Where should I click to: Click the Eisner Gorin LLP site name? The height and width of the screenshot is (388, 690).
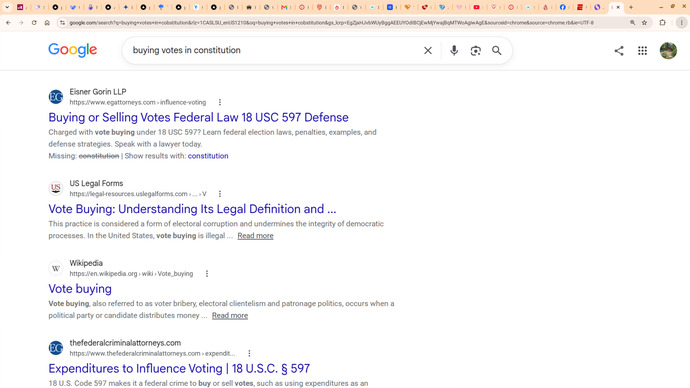(x=98, y=92)
